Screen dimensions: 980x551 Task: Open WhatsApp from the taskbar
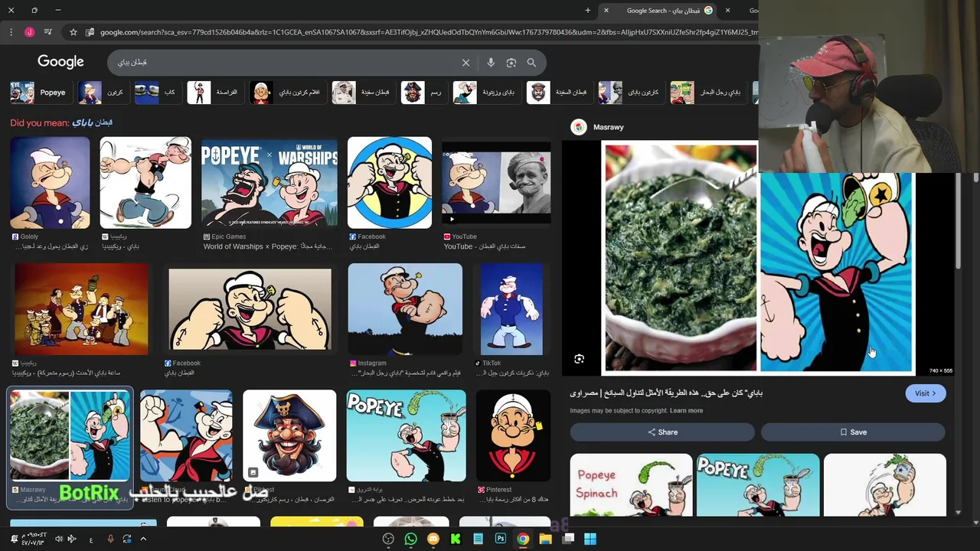point(410,539)
